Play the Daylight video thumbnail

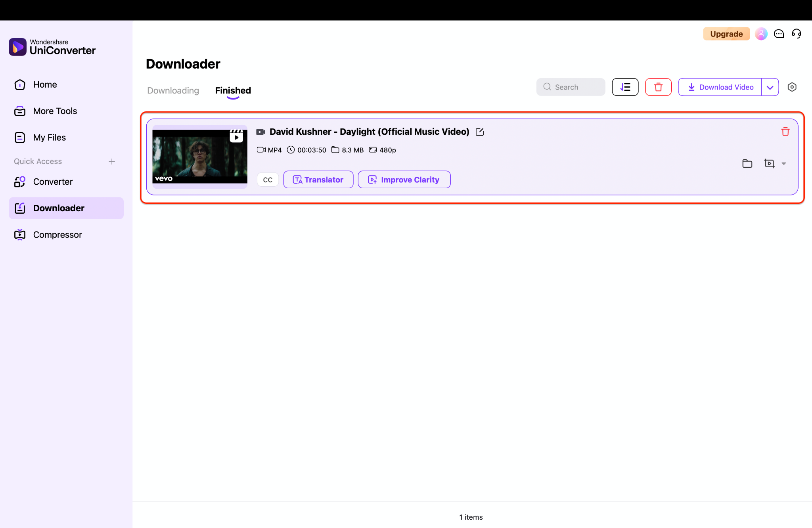coord(200,157)
